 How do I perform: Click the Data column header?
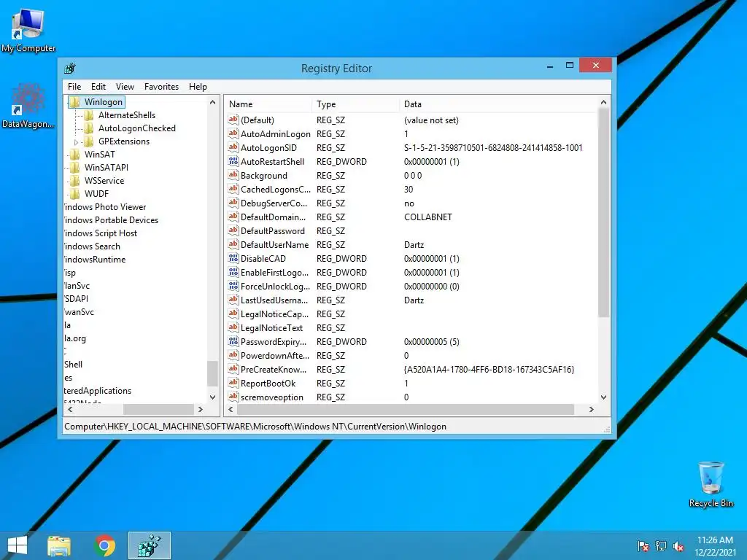click(x=498, y=104)
